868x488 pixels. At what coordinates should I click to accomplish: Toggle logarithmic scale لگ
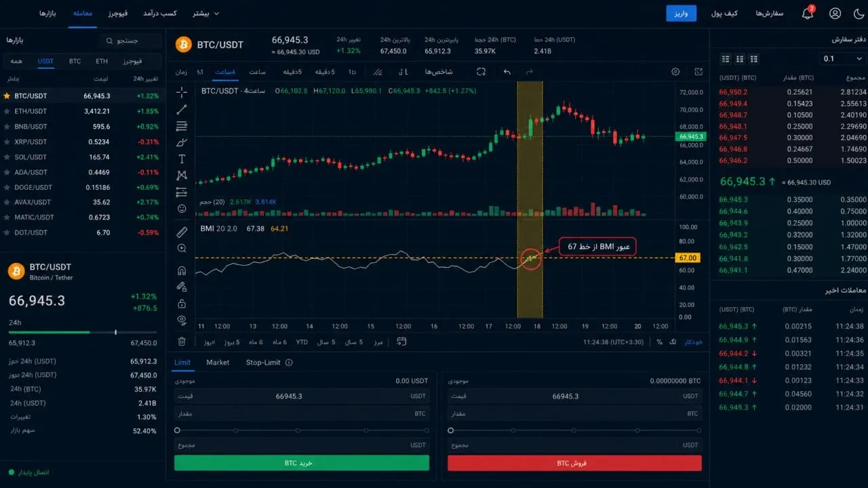673,342
